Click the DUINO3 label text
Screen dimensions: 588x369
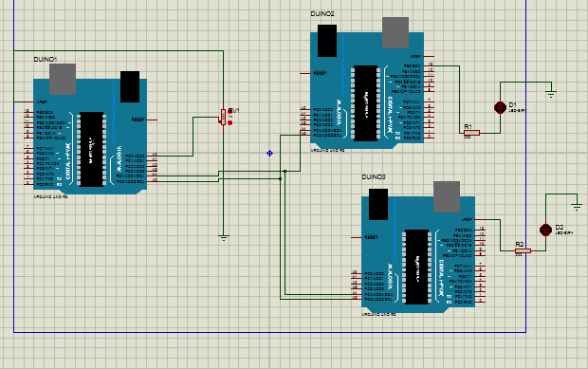click(x=374, y=176)
